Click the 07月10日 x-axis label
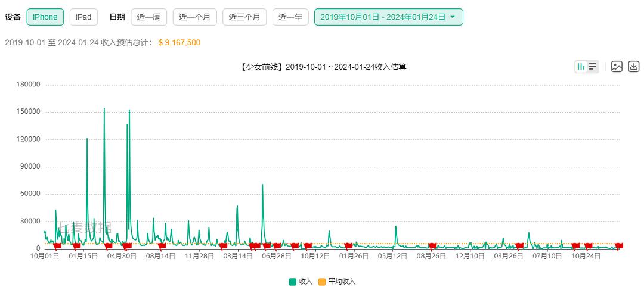644x293 pixels. pos(547,256)
